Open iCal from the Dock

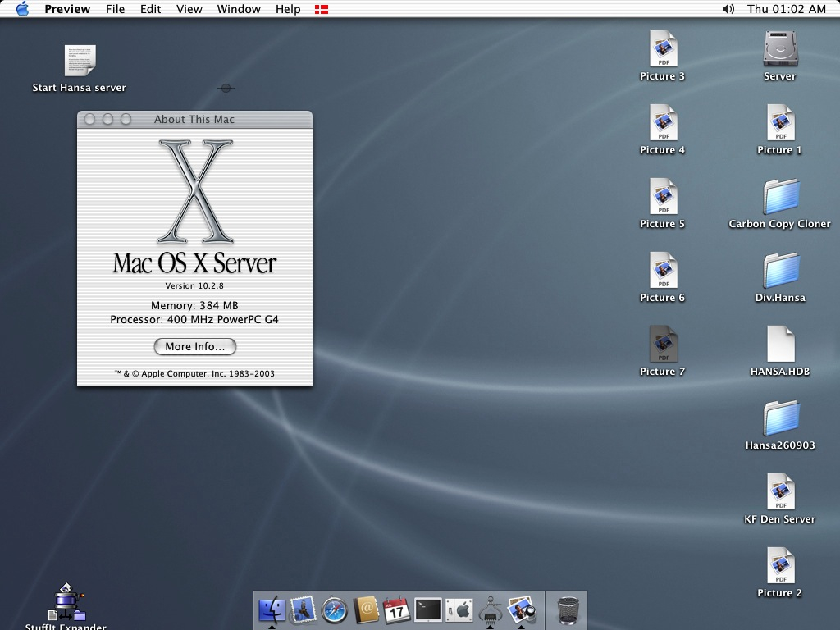[396, 610]
